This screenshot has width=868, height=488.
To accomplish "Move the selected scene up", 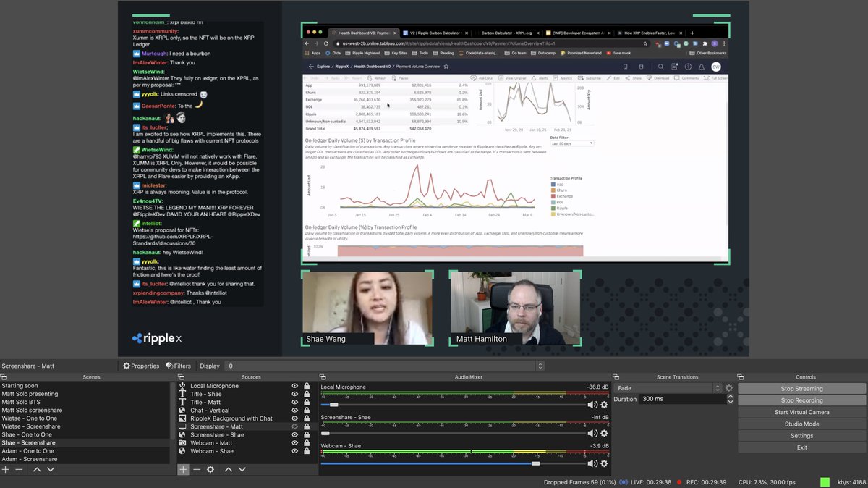I will pos(38,469).
